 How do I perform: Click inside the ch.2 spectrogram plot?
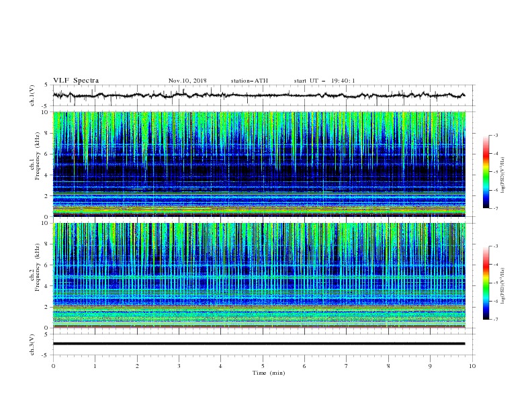coord(259,275)
